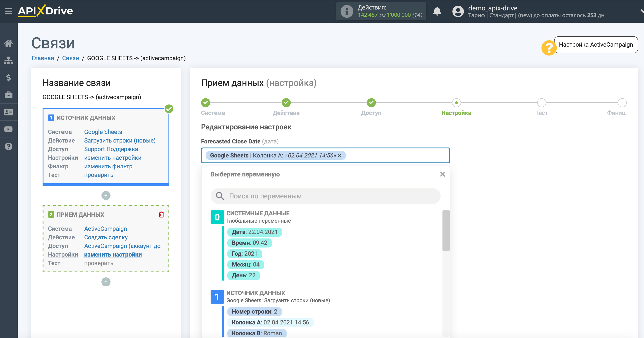Delete the data receiver block with trash icon
The height and width of the screenshot is (338, 644).
(161, 215)
